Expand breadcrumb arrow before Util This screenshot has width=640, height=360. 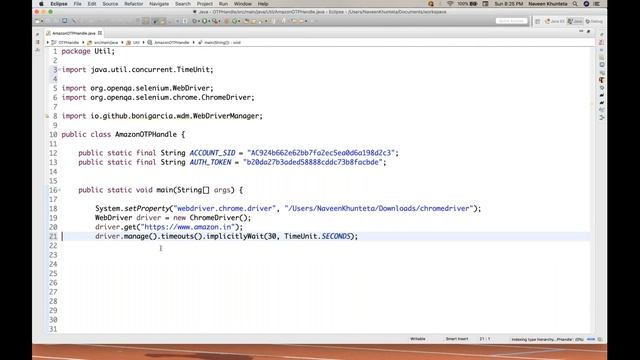click(122, 42)
